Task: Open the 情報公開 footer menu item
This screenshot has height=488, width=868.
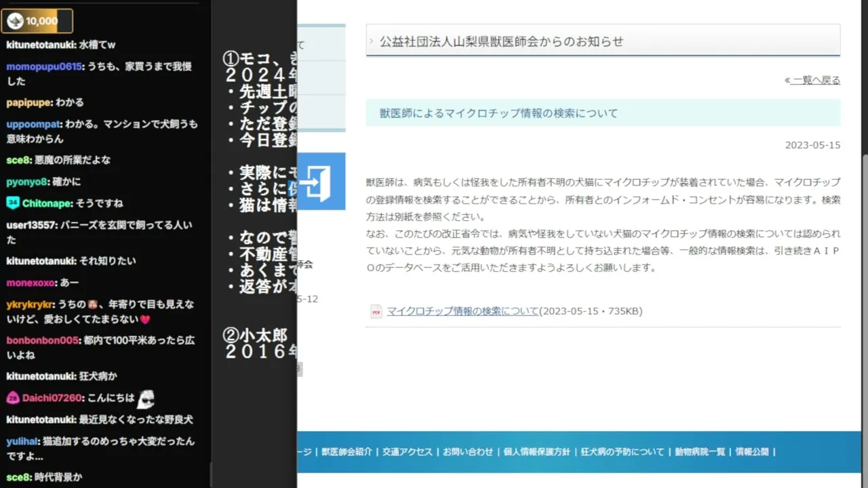Action: pyautogui.click(x=752, y=451)
